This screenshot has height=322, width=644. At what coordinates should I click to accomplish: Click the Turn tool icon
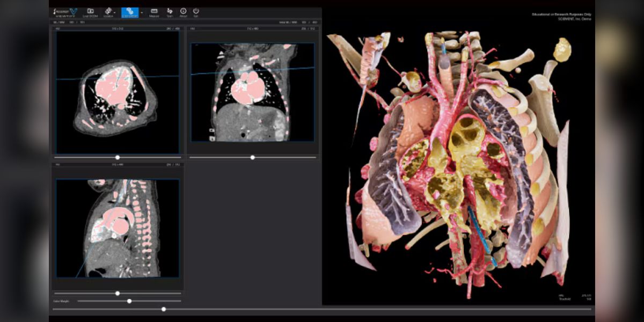click(x=170, y=11)
